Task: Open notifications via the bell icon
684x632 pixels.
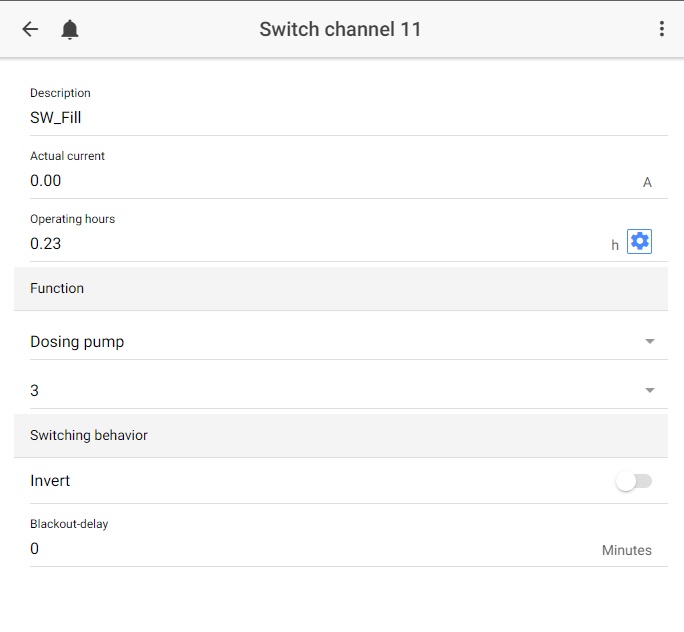Action: 70,30
